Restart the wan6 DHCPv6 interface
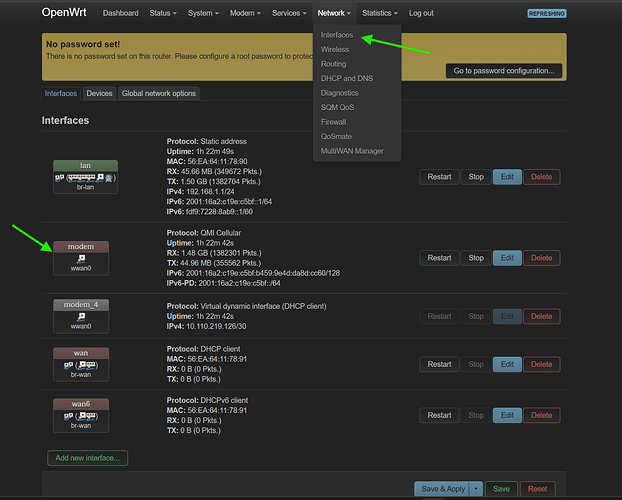622x500 pixels. [x=439, y=415]
